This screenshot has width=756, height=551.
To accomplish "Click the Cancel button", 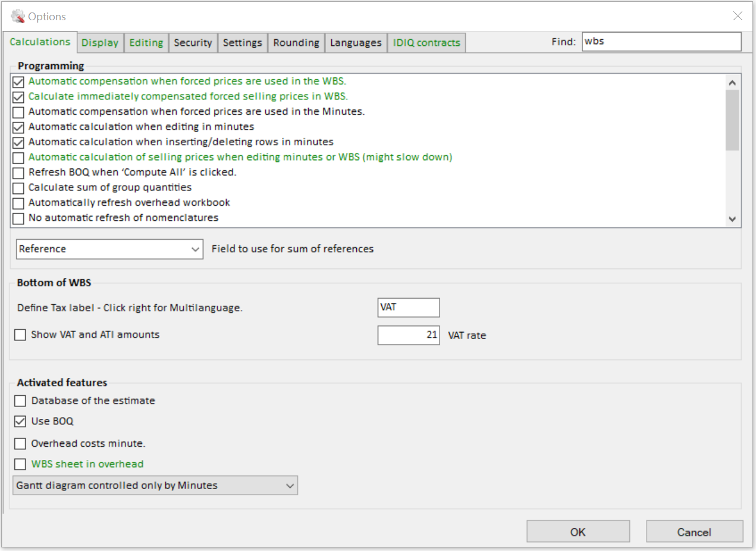I will (694, 532).
